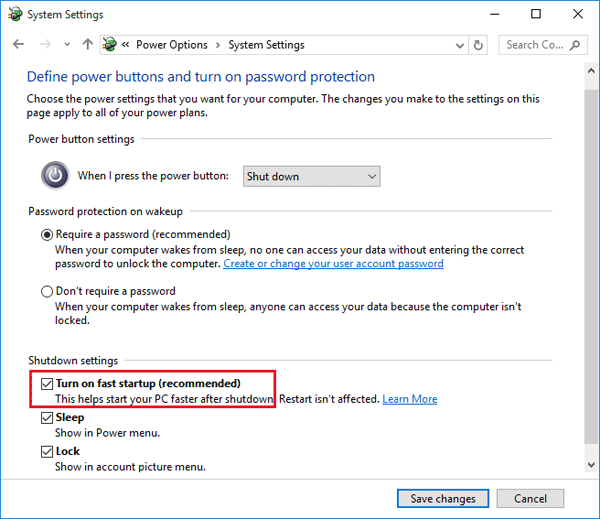Click in the Search Control Panel field

point(535,45)
